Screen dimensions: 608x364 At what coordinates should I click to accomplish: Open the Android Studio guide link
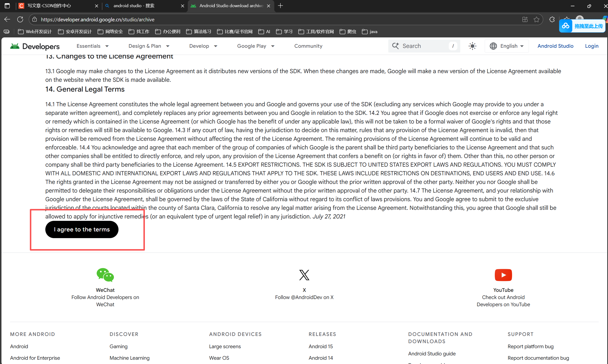pos(432,353)
